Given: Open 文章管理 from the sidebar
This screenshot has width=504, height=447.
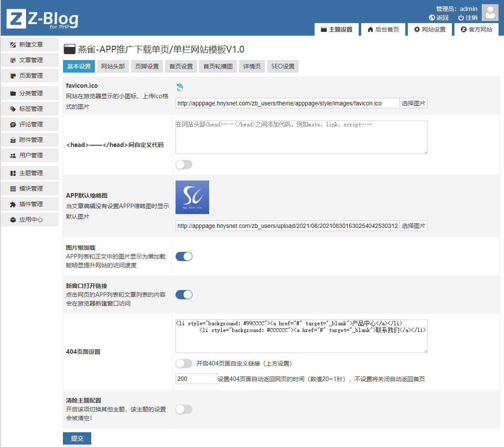Looking at the screenshot, I should click(29, 60).
